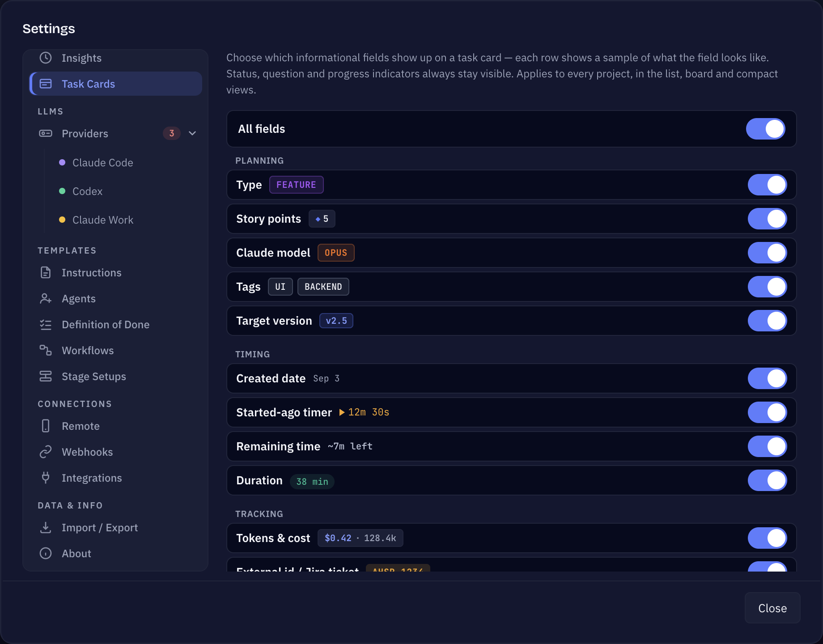
Task: Select the Task Cards menu item
Action: pos(116,84)
